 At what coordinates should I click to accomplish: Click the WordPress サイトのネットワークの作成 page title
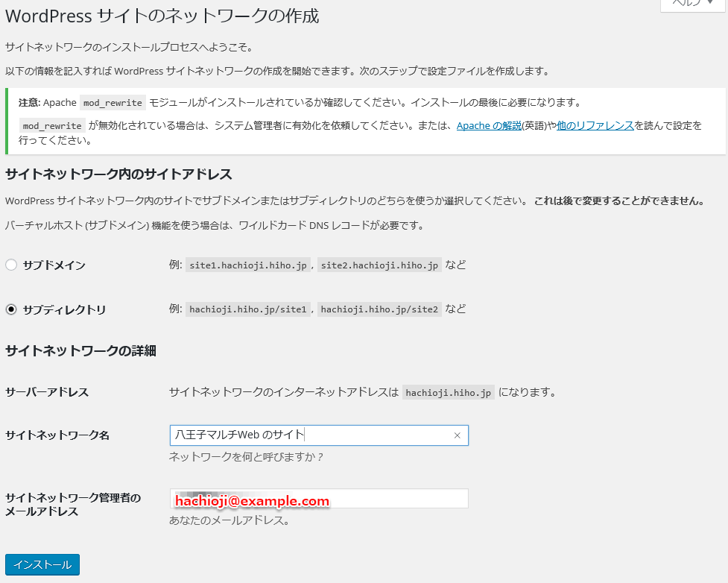(162, 16)
